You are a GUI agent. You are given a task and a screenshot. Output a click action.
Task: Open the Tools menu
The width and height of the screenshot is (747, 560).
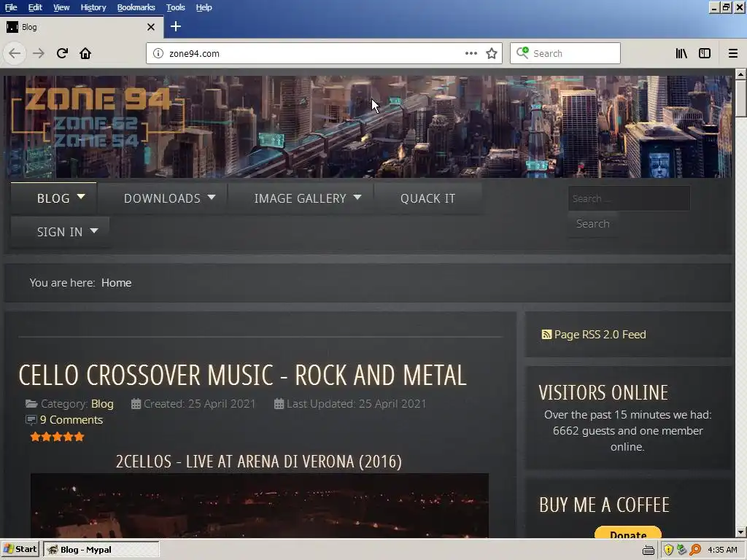click(x=175, y=7)
